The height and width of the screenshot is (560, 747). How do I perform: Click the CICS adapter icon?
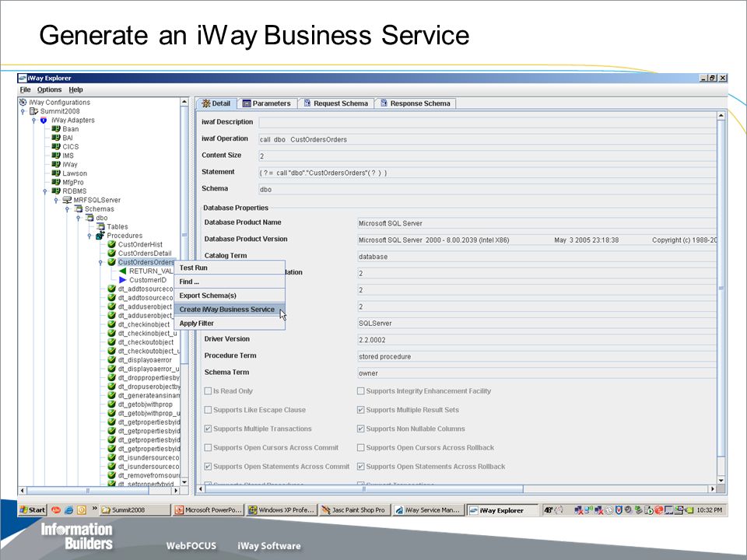click(x=56, y=147)
